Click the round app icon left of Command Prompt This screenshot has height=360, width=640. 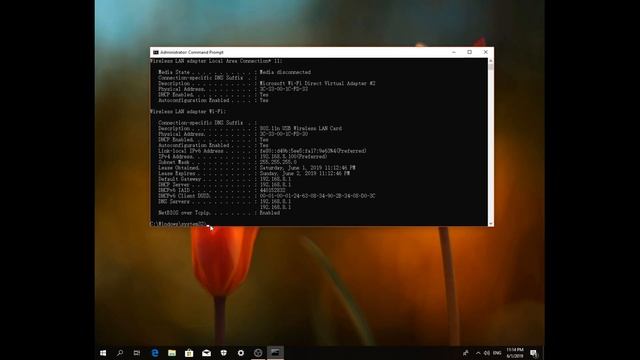coord(258,353)
